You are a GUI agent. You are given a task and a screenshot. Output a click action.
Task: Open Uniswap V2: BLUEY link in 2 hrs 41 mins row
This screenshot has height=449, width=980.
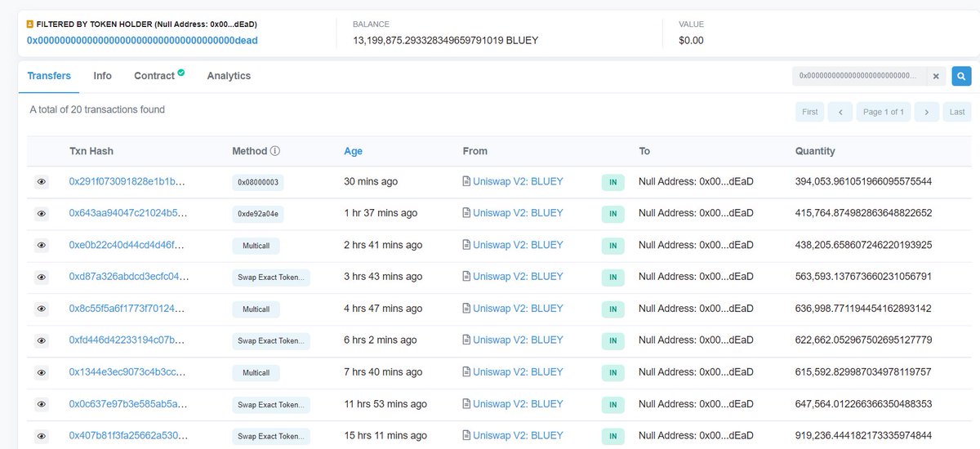point(518,245)
